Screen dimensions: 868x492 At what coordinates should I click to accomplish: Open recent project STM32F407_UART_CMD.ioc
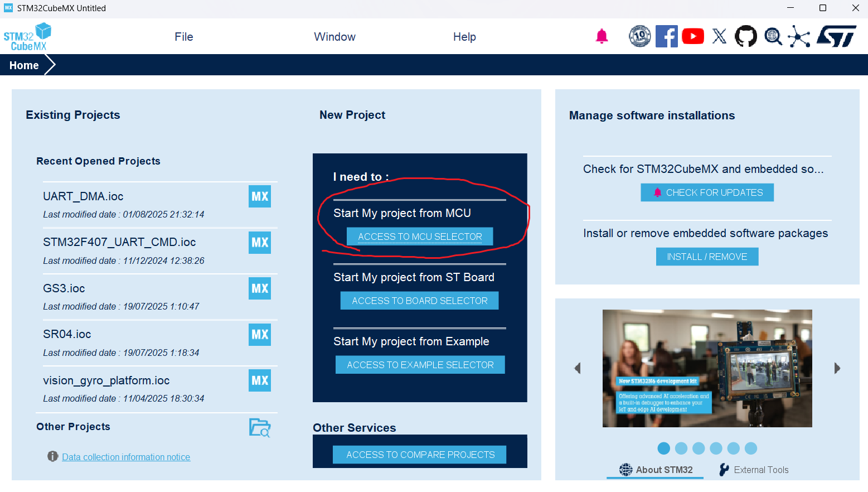119,242
